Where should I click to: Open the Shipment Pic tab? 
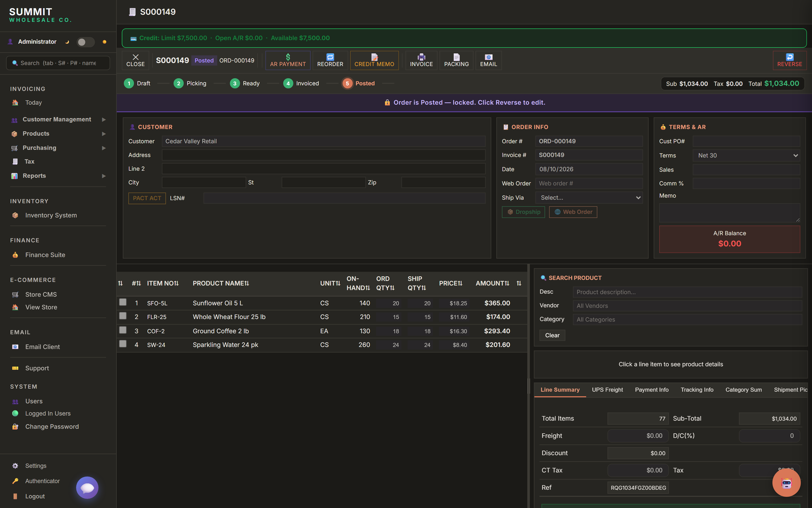790,390
